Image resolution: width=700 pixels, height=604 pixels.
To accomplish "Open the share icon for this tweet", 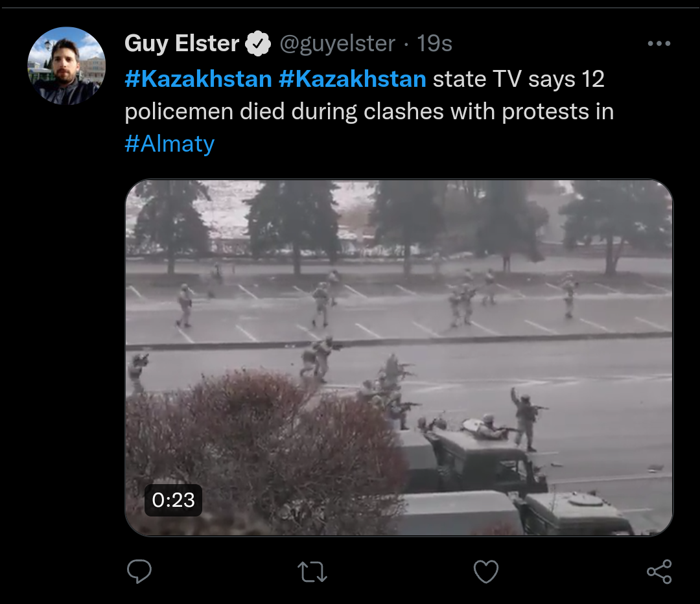I will (659, 572).
